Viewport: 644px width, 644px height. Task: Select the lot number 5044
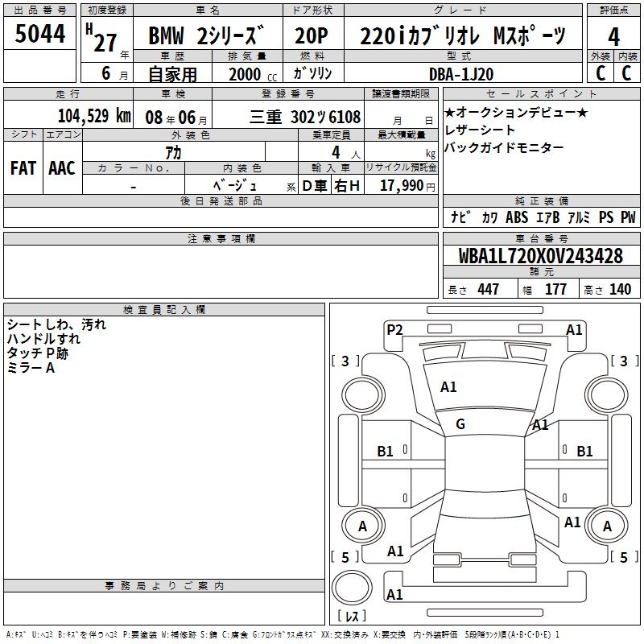pyautogui.click(x=39, y=34)
